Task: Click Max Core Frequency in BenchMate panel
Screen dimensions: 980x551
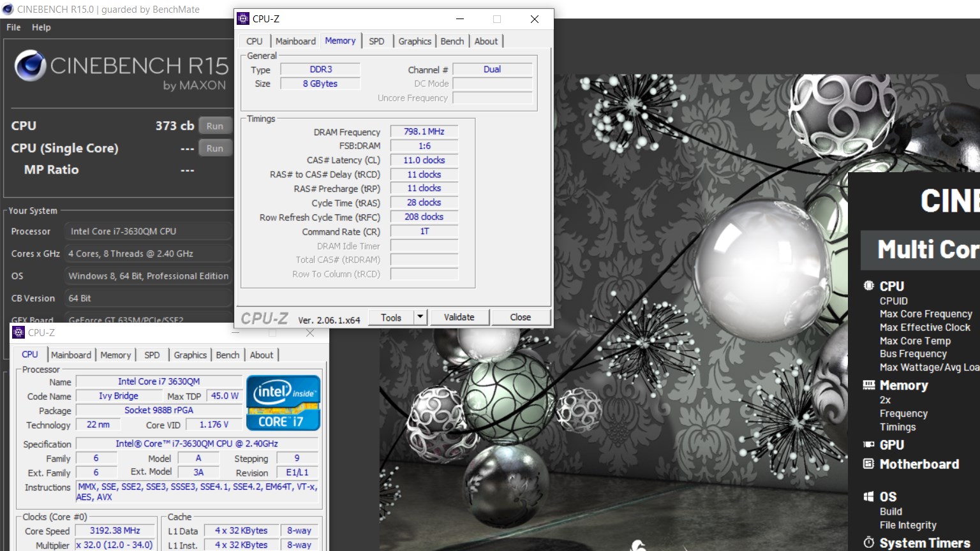Action: pyautogui.click(x=926, y=314)
